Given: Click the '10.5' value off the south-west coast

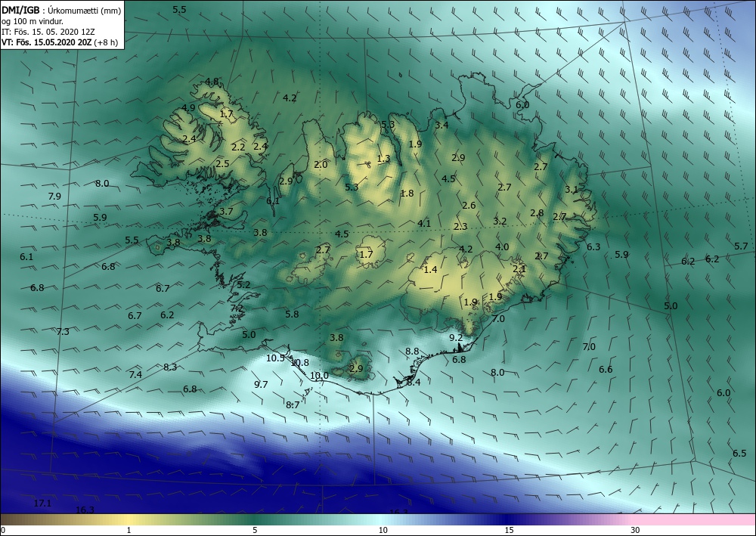Looking at the screenshot, I should point(275,358).
